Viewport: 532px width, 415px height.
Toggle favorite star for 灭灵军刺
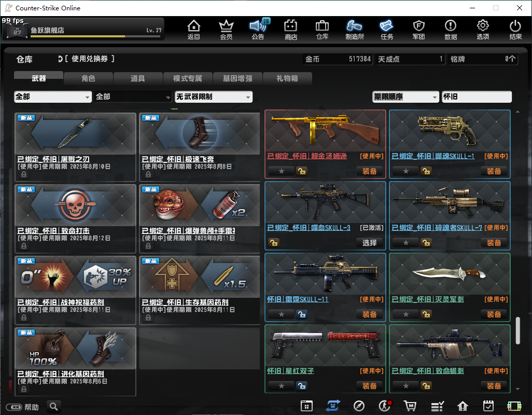coord(406,314)
